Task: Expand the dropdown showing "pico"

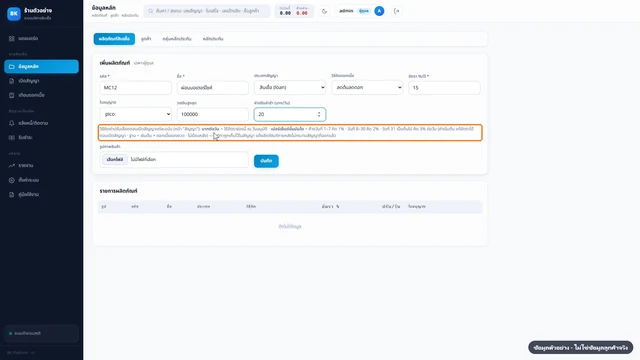Action: coord(136,114)
